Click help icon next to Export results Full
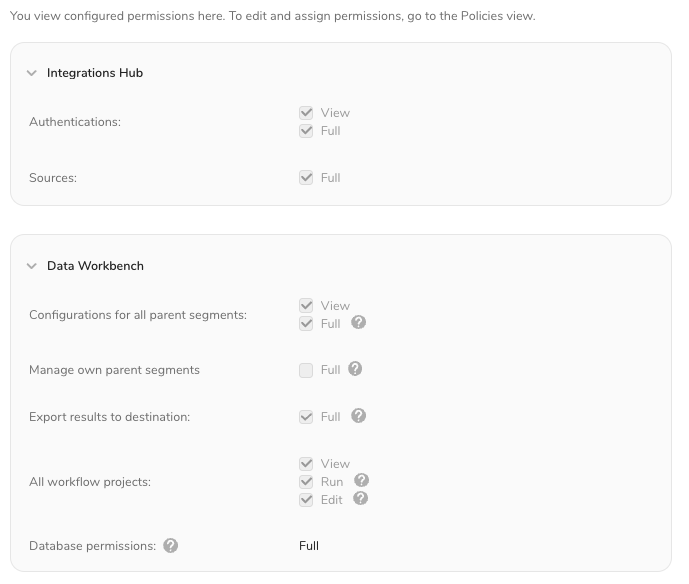The image size is (689, 584). tap(358, 416)
